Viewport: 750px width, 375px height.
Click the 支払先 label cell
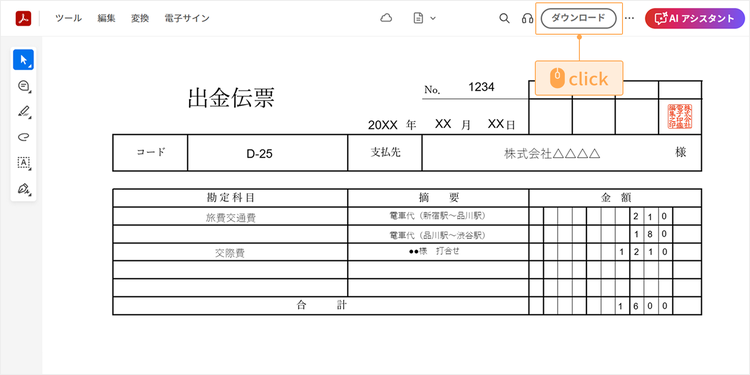[x=386, y=153]
